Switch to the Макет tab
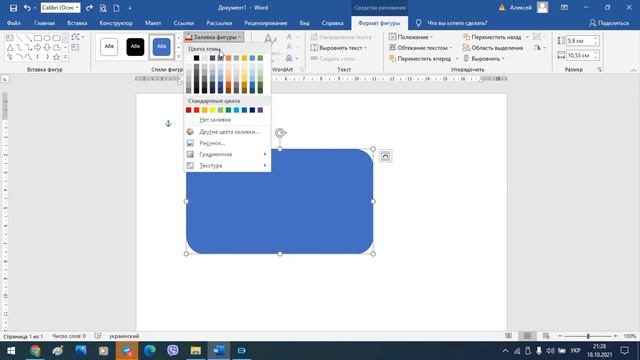The width and height of the screenshot is (640, 360). [x=153, y=23]
